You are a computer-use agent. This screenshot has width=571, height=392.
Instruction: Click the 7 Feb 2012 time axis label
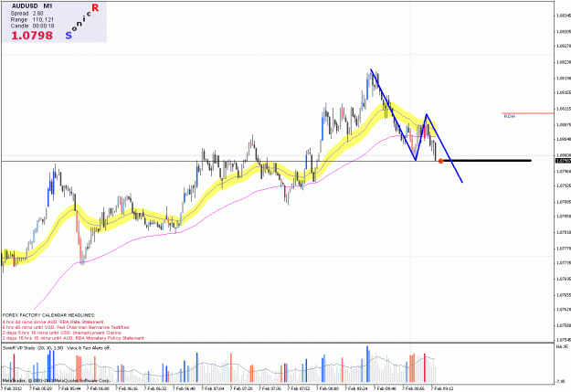(12, 388)
